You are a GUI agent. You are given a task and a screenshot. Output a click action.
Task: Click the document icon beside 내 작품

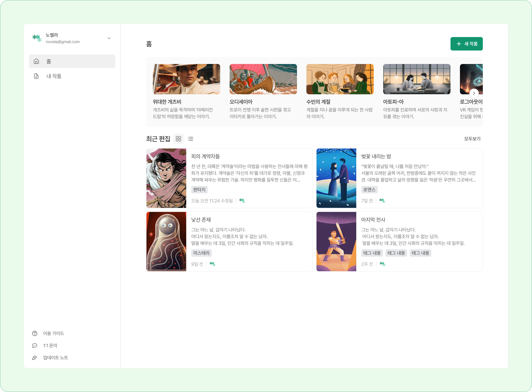tap(36, 76)
